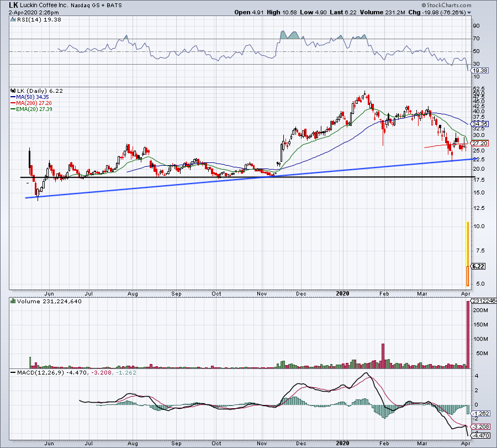Click the RSI(14) indicator icon
This screenshot has width=497, height=448.
pos(13,20)
